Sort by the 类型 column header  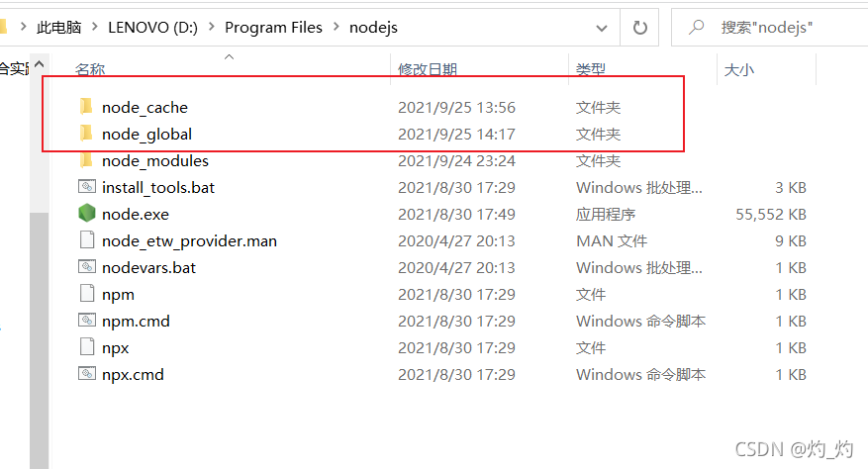(591, 69)
